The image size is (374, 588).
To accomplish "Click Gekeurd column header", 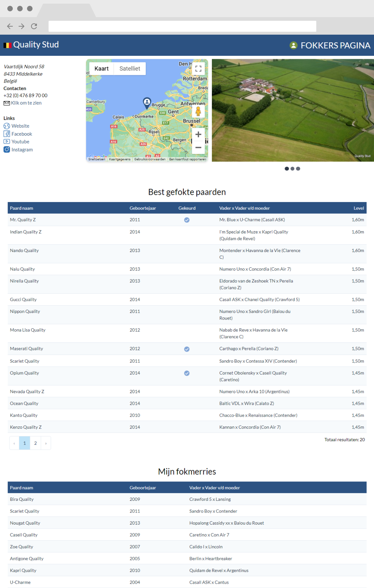I will click(x=187, y=208).
